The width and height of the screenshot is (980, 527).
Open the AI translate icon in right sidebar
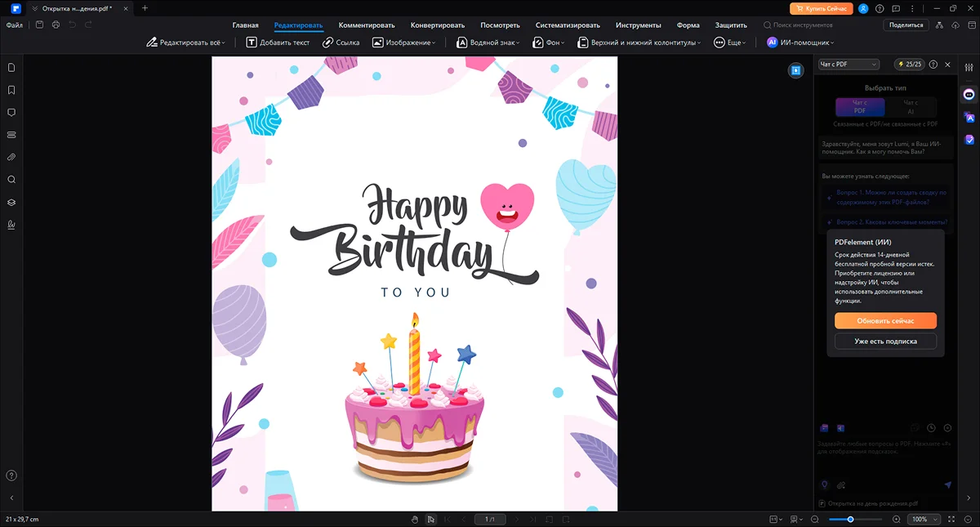[969, 118]
